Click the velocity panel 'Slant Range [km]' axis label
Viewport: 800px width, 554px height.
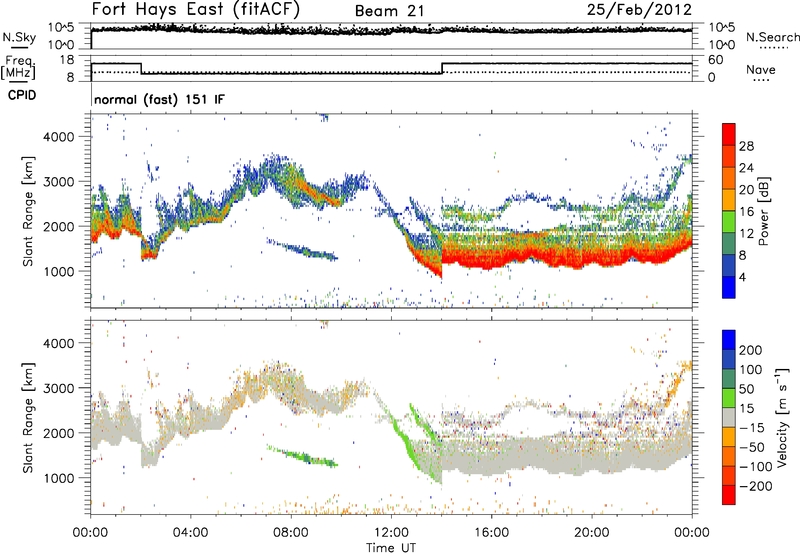pos(28,418)
